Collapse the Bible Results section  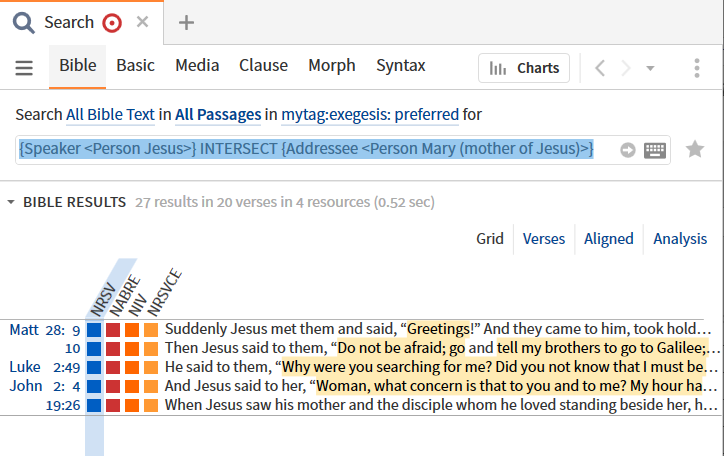[x=11, y=202]
